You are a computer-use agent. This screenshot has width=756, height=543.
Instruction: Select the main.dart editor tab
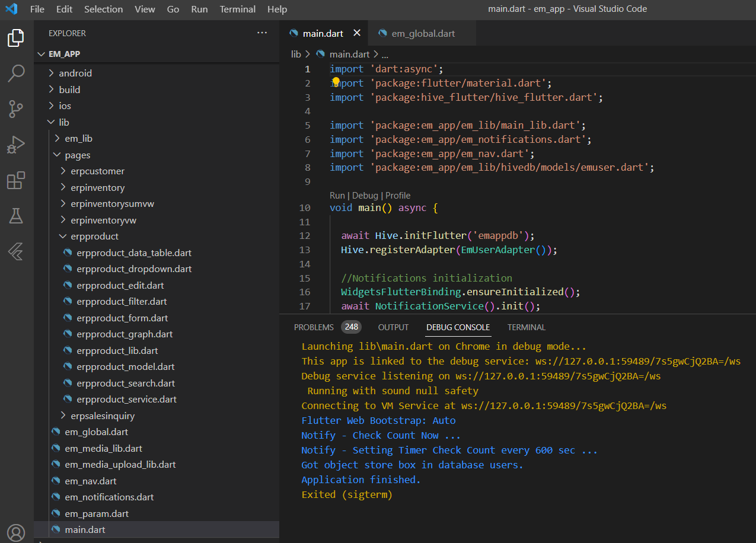click(x=324, y=33)
